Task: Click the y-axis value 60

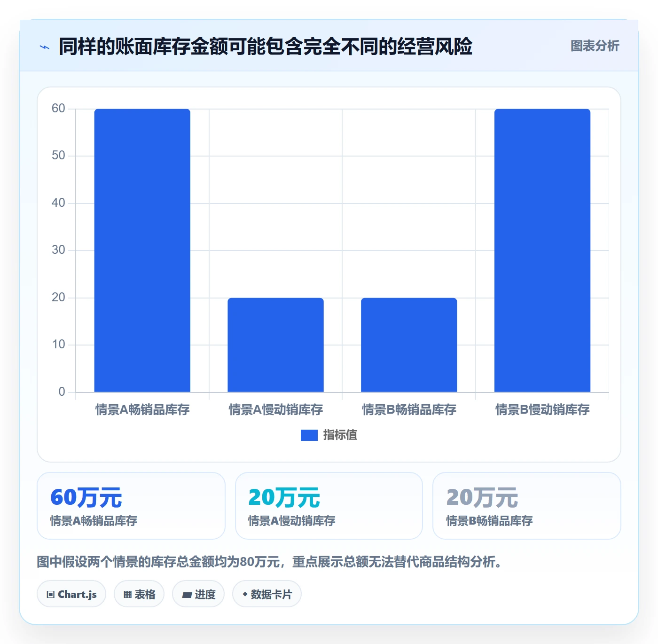Action: tap(58, 109)
